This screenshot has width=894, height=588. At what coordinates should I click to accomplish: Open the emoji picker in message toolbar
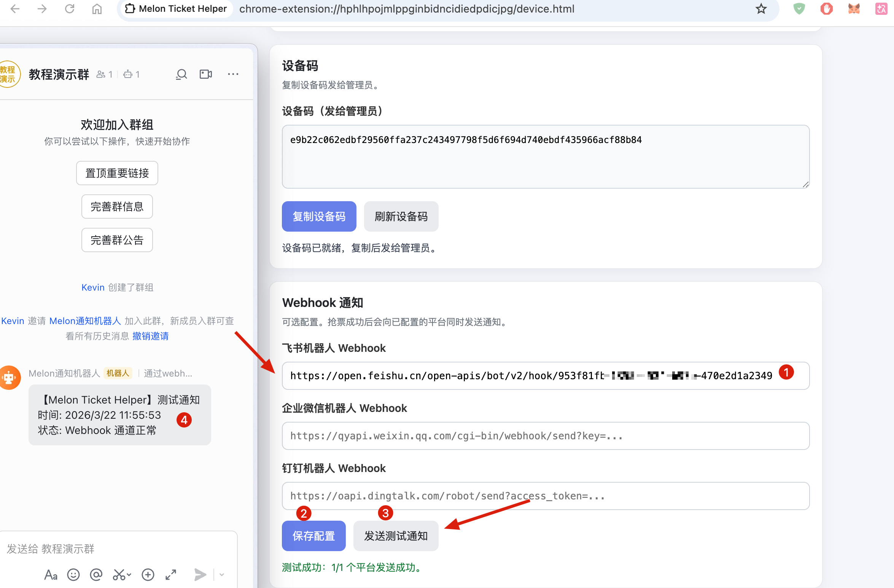click(73, 575)
